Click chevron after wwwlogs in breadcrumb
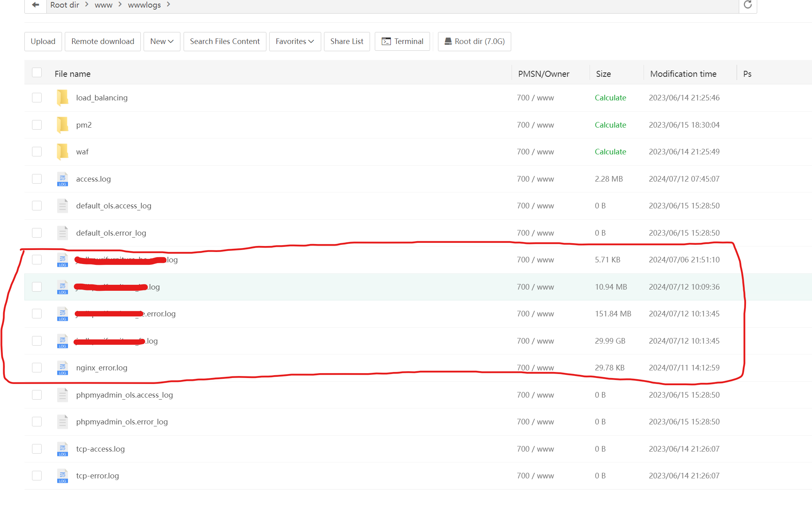812x508 pixels. 168,4
